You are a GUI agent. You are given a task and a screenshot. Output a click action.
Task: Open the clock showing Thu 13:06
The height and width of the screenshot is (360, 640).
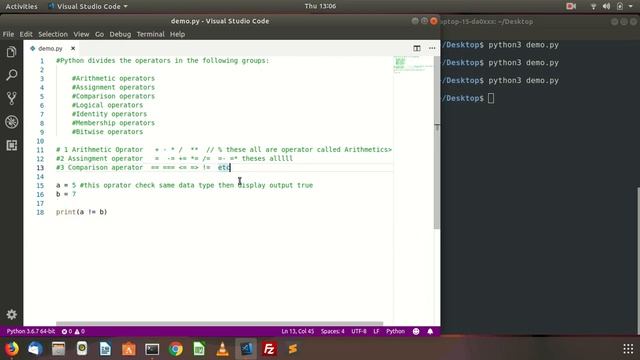[x=320, y=6]
